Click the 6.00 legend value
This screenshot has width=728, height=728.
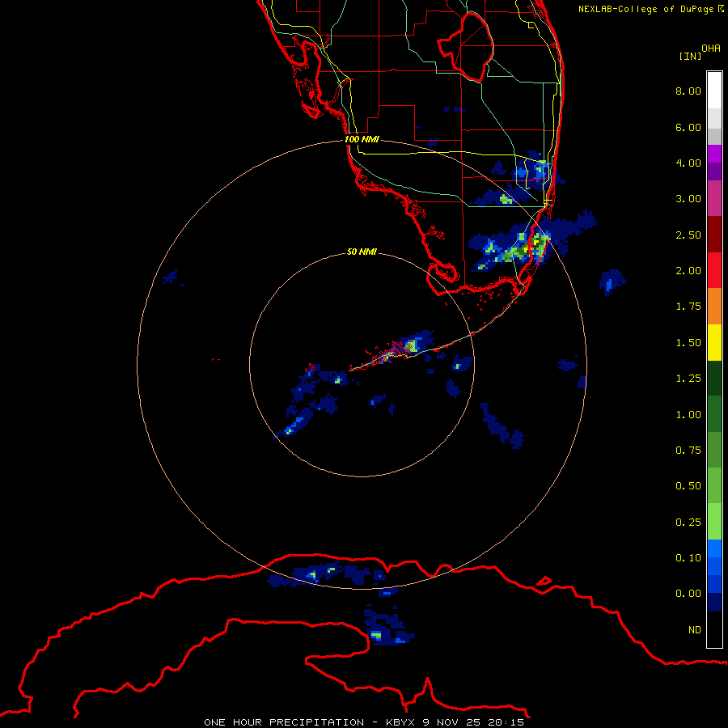688,127
